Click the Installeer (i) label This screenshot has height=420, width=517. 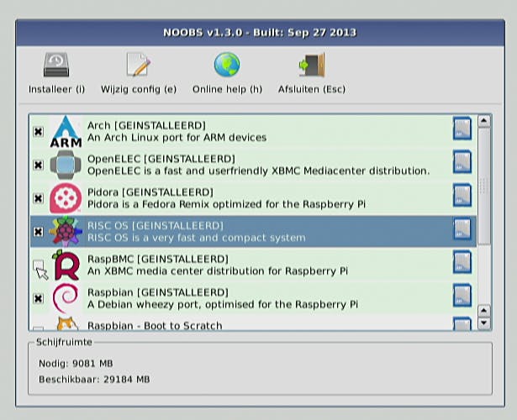pos(56,89)
